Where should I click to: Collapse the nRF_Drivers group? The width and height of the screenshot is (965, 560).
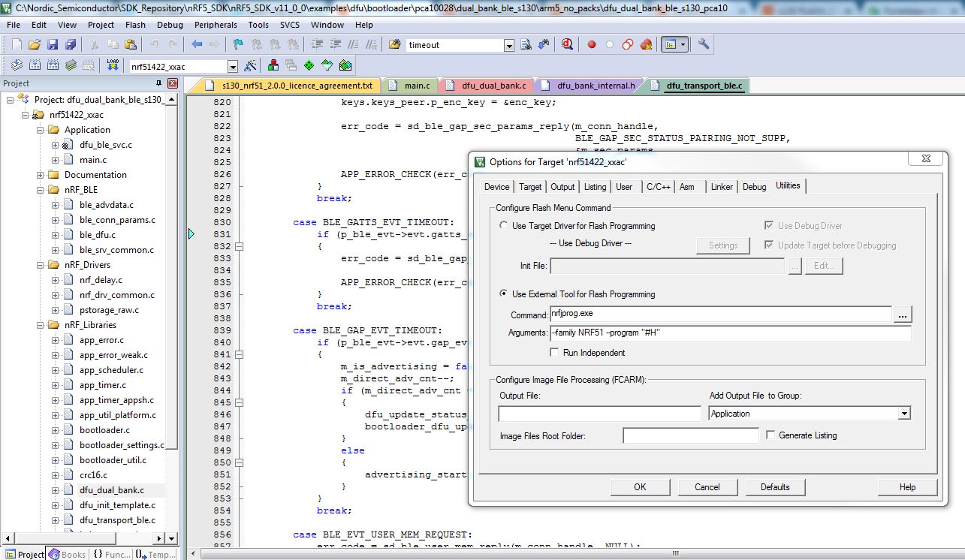pyautogui.click(x=41, y=265)
